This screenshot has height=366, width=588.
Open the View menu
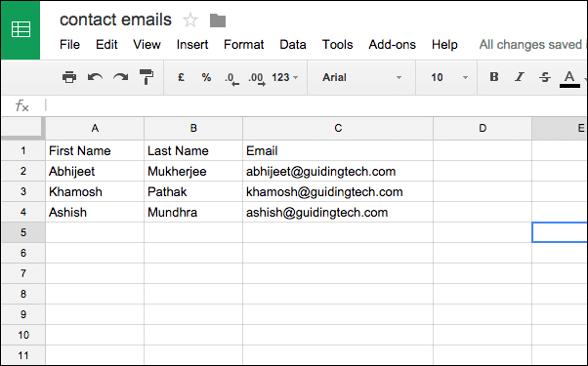[147, 45]
